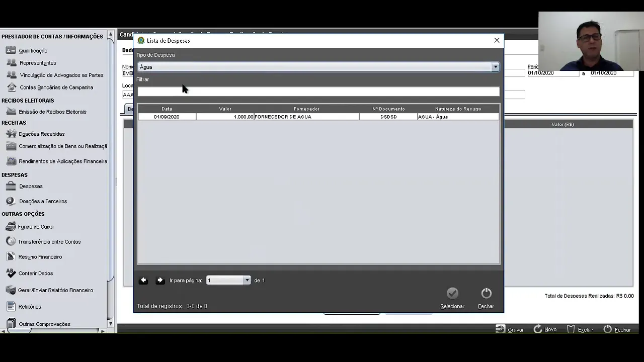This screenshot has height=362, width=644.
Task: Select document cell DSDSD
Action: click(x=388, y=117)
